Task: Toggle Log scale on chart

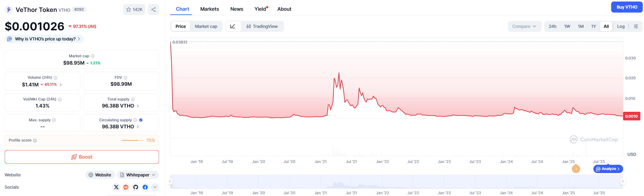Action: click(621, 26)
